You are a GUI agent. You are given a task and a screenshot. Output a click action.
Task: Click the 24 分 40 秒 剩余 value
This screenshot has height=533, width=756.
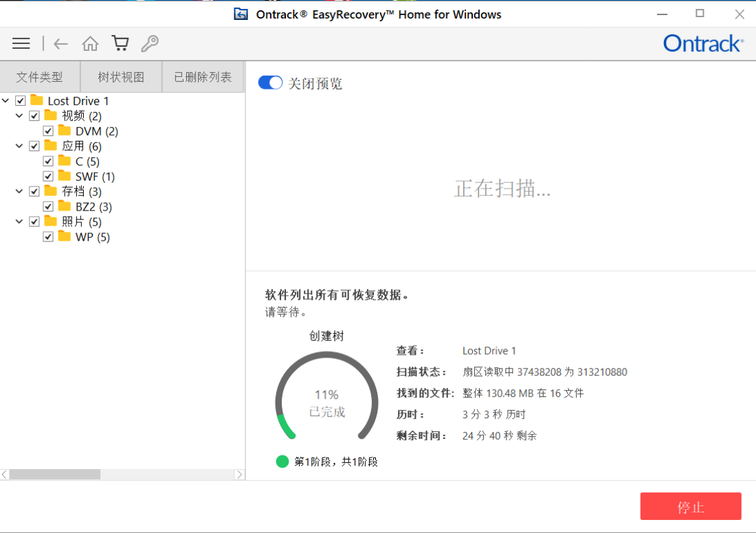pos(500,435)
